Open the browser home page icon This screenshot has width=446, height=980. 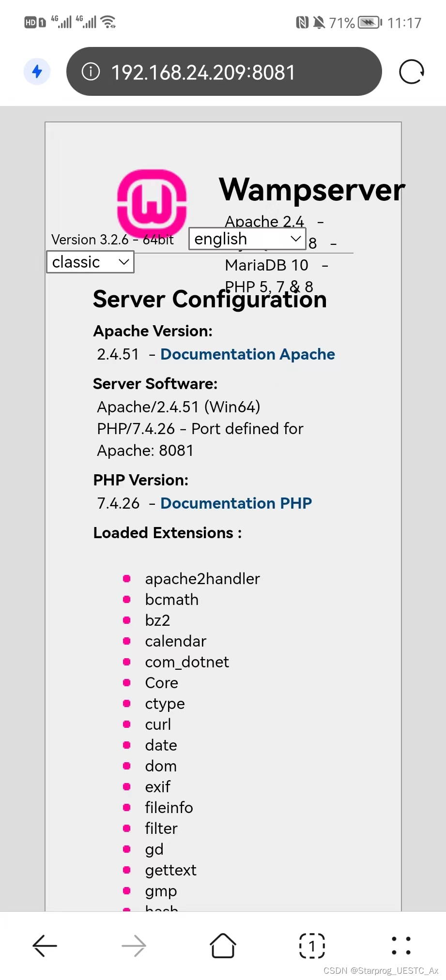click(x=223, y=946)
